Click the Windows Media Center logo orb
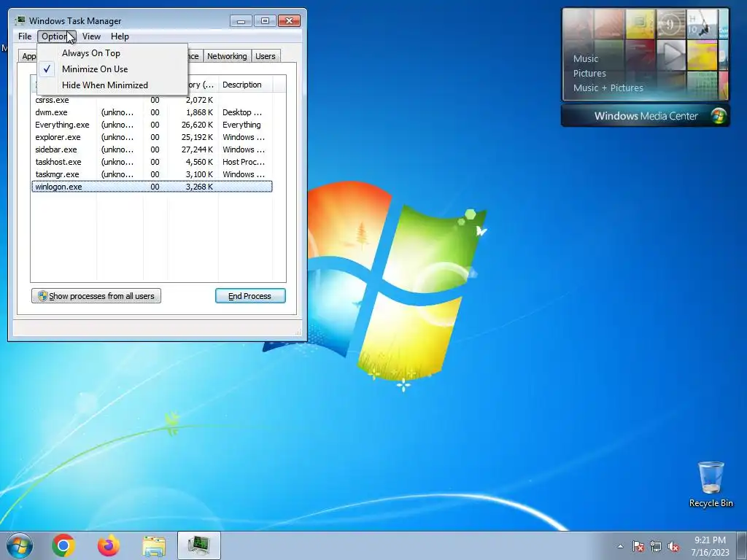 point(719,116)
